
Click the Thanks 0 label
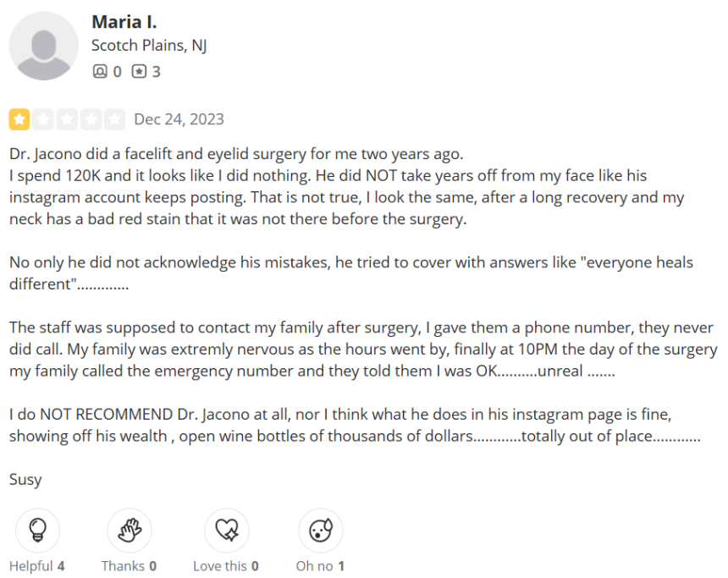click(x=129, y=566)
